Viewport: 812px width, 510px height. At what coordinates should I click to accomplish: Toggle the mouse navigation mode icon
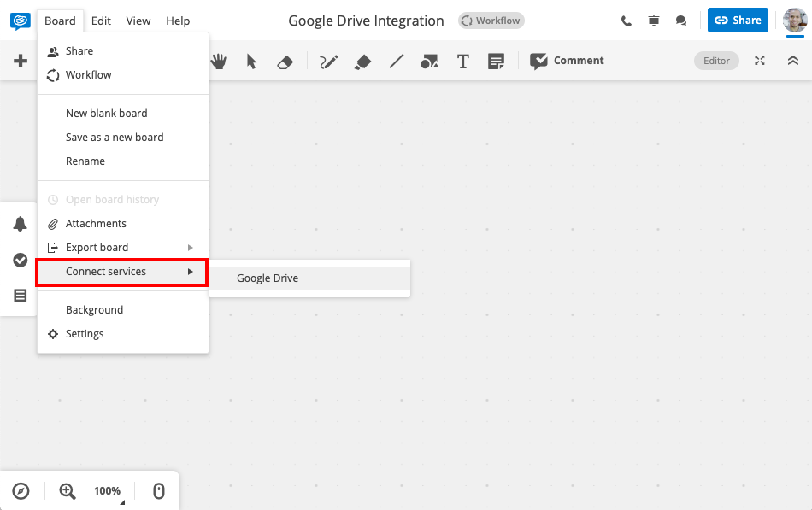tap(159, 491)
